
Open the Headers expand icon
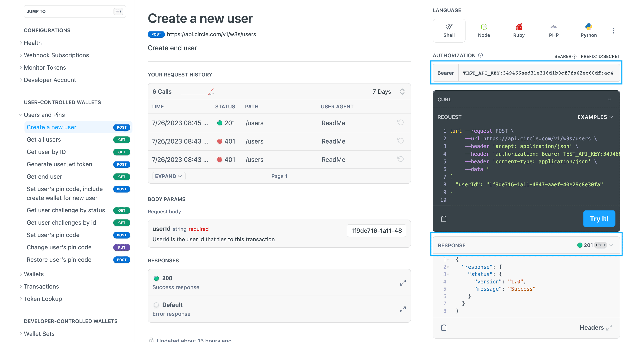click(609, 328)
